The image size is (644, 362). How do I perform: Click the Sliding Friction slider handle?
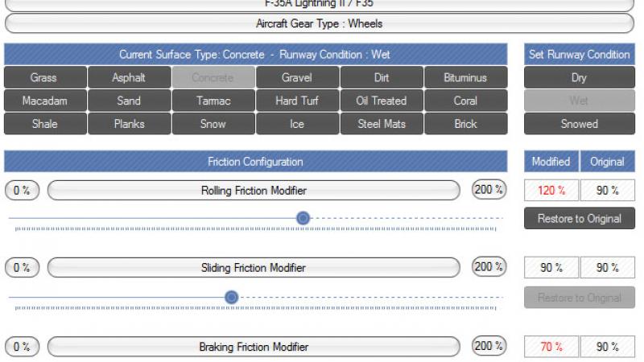[x=232, y=297]
